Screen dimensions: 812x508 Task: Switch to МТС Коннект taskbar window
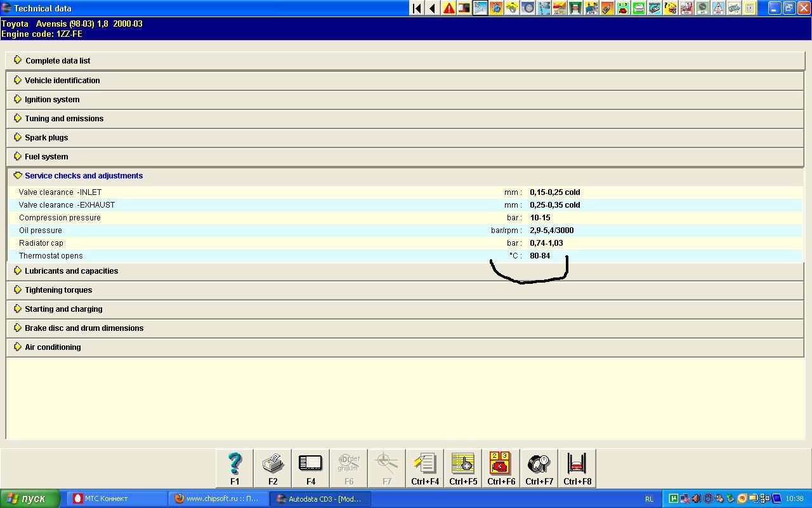(117, 498)
